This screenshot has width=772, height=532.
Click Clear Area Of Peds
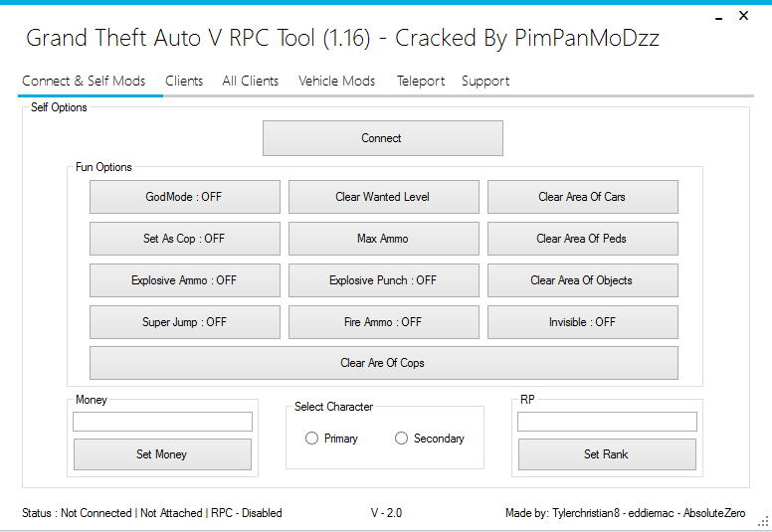(x=582, y=239)
